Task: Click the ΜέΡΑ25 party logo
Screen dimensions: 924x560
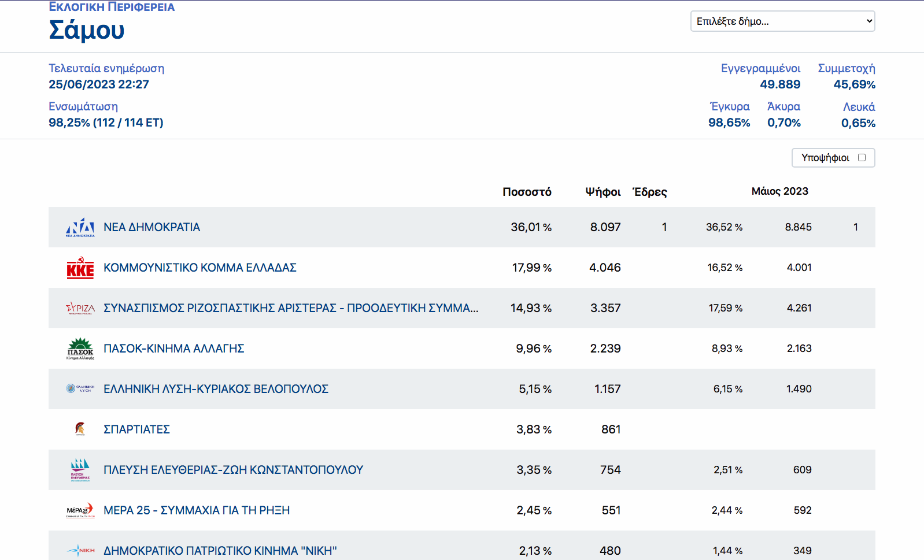Action: pos(80,510)
